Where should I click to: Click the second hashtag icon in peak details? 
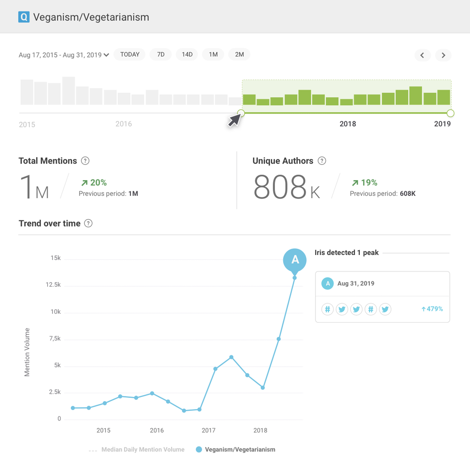coord(371,309)
